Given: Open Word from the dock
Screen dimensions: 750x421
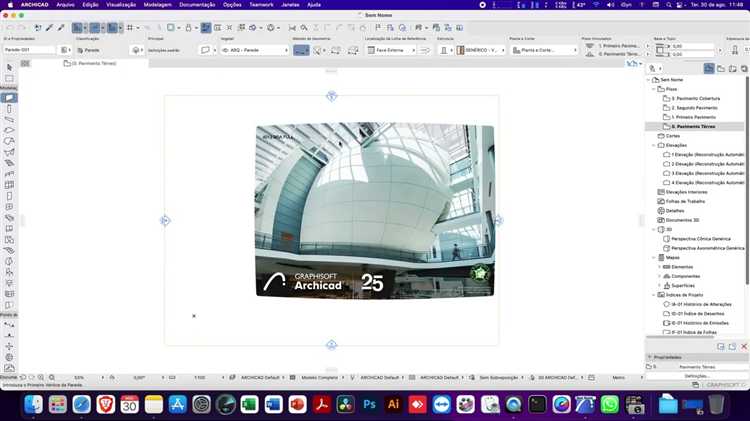Looking at the screenshot, I should tap(273, 405).
